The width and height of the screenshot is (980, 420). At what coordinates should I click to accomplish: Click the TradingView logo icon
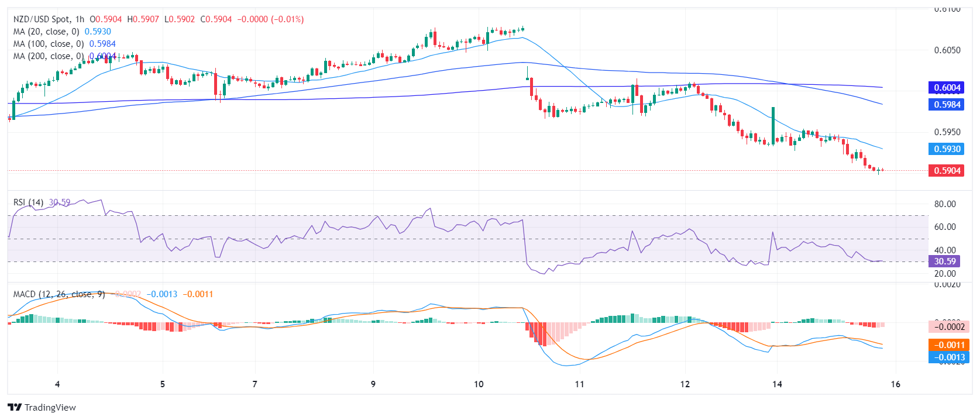[15, 407]
